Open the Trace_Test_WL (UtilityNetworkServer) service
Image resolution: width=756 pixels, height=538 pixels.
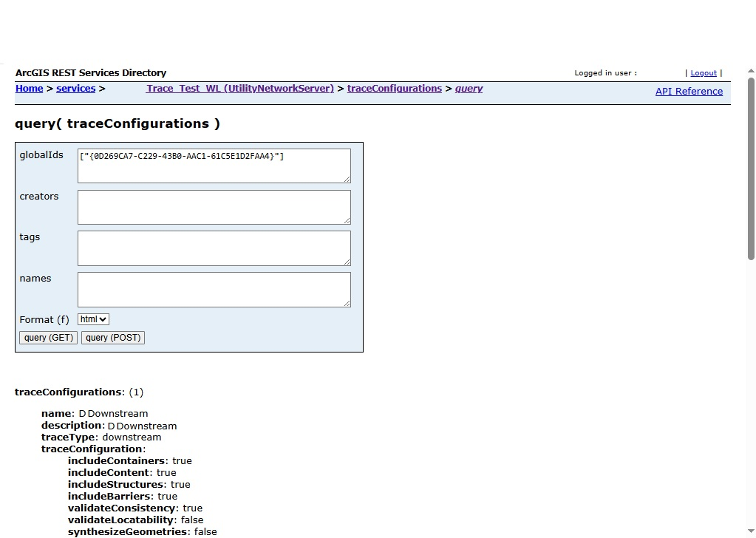(x=239, y=88)
